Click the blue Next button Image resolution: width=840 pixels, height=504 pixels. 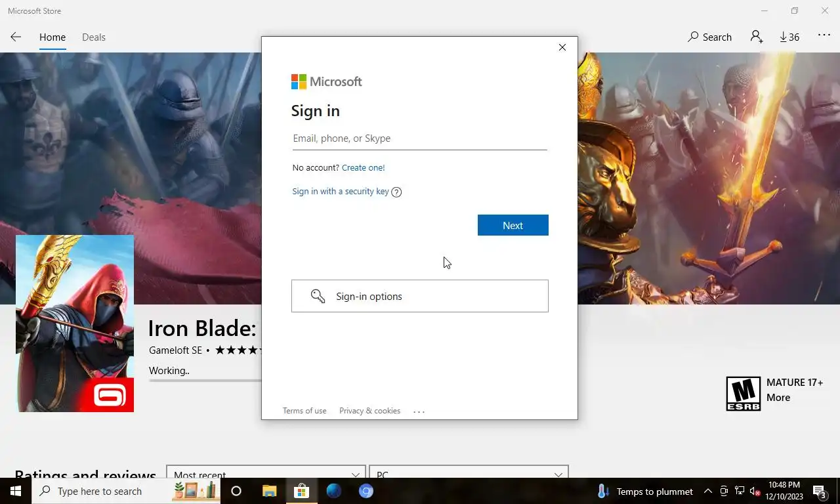click(513, 225)
